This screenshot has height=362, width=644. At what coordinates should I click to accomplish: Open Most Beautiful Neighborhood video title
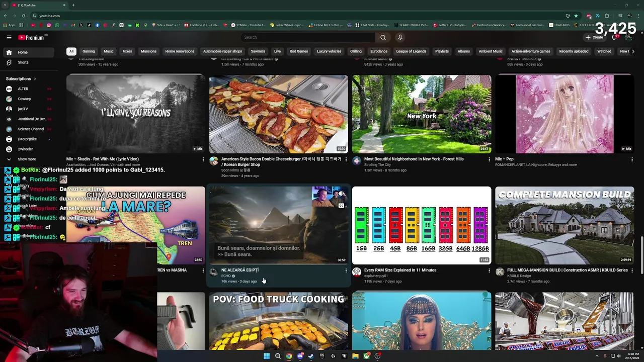(x=414, y=159)
